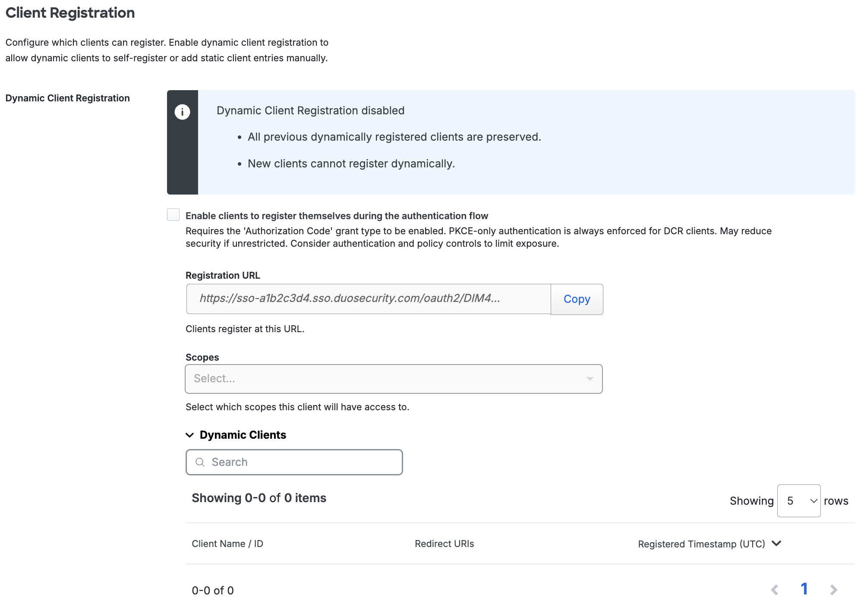Click the previous page arrow in pagination
The height and width of the screenshot is (616, 864).
776,589
